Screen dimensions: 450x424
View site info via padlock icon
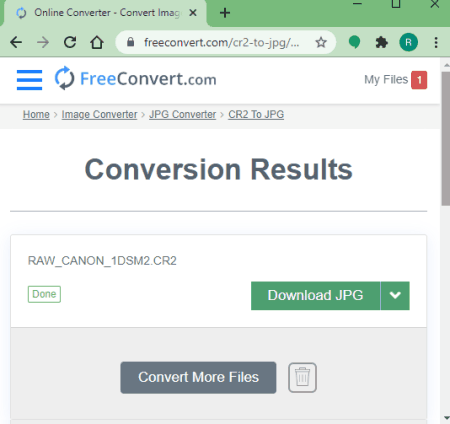point(131,42)
